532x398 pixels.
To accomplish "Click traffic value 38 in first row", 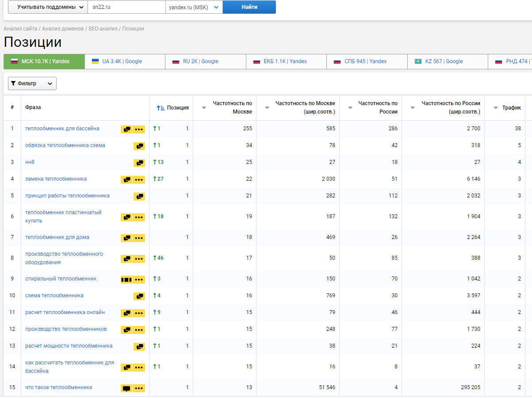I will pyautogui.click(x=518, y=129).
